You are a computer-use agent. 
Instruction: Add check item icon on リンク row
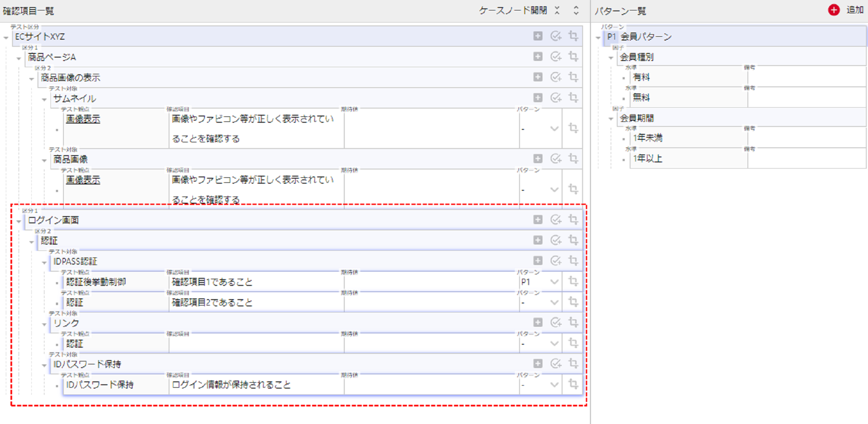click(x=555, y=322)
